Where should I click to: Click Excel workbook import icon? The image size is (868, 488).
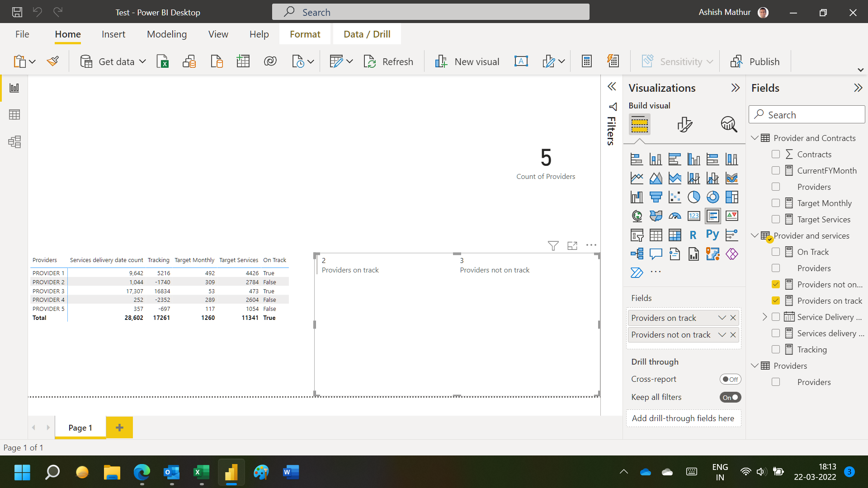pyautogui.click(x=162, y=61)
